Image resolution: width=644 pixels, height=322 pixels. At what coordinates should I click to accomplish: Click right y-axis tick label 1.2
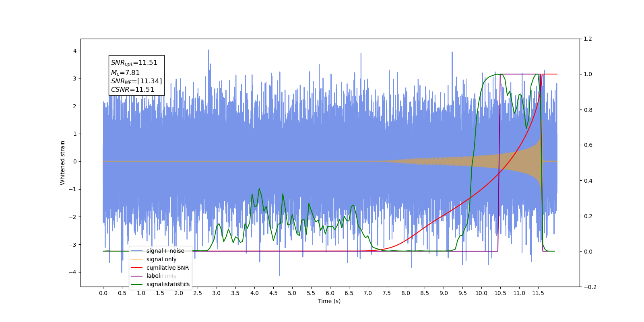pos(588,39)
